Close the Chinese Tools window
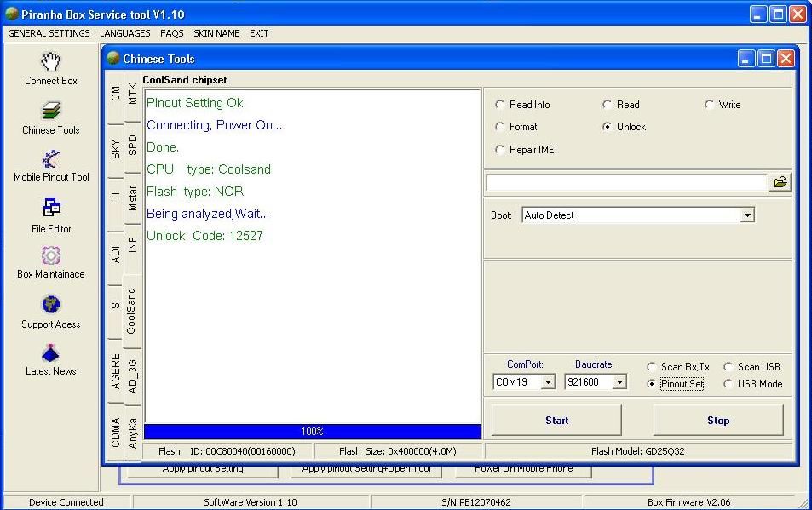The image size is (812, 510). tap(786, 59)
